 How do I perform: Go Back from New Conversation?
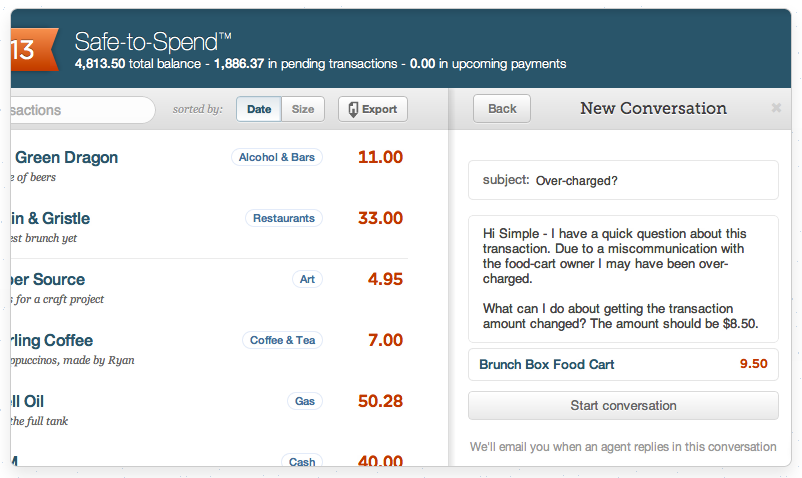502,108
